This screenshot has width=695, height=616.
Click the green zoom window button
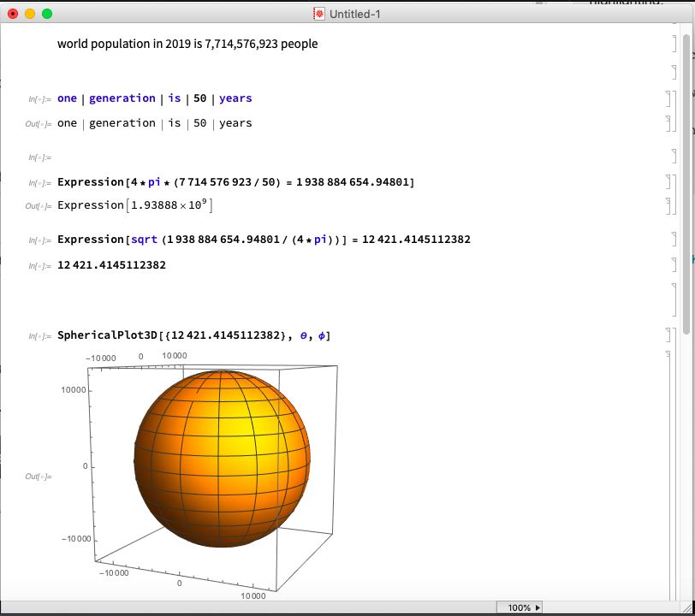click(47, 14)
